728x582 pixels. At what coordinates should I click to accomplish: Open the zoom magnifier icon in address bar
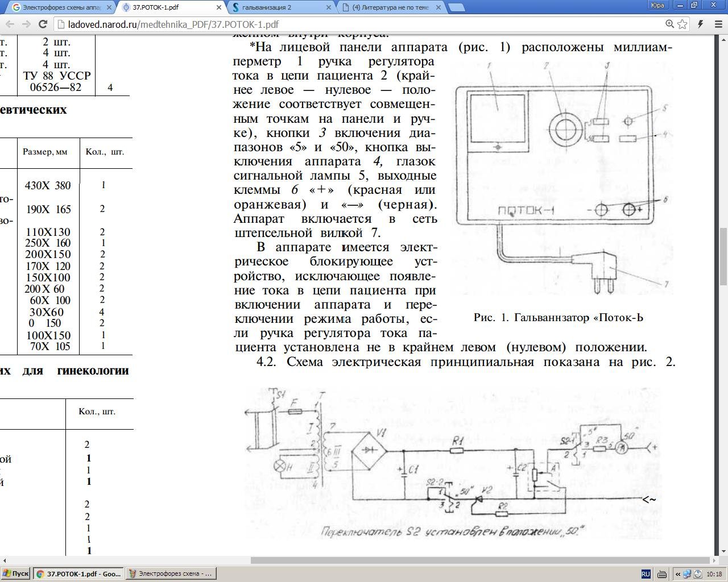670,24
